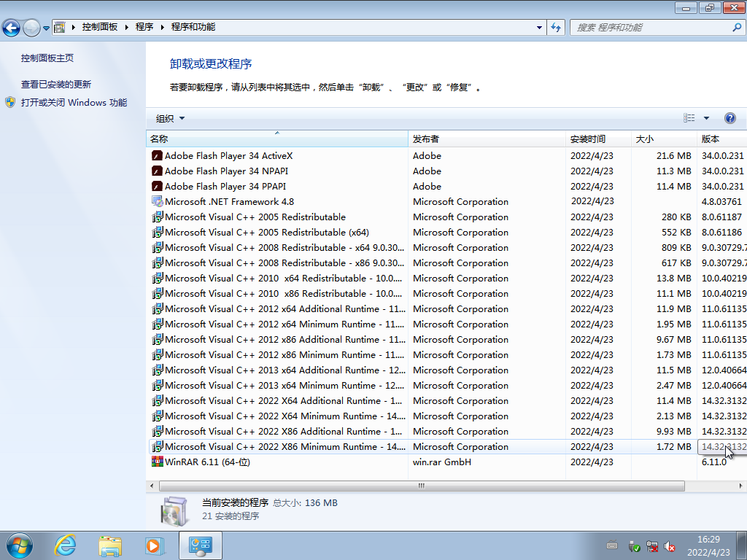
Task: Select Visual C++ 2012 x64 Minimum Runtime name
Action: (x=285, y=324)
